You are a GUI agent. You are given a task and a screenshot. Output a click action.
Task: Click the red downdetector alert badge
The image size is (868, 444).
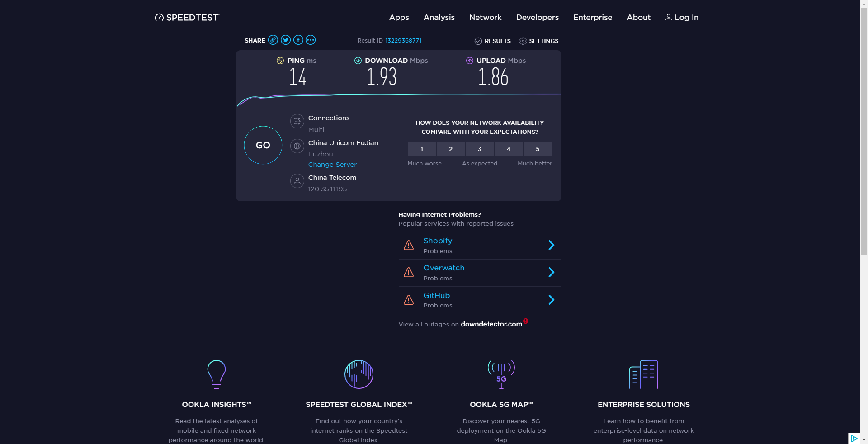pos(526,321)
